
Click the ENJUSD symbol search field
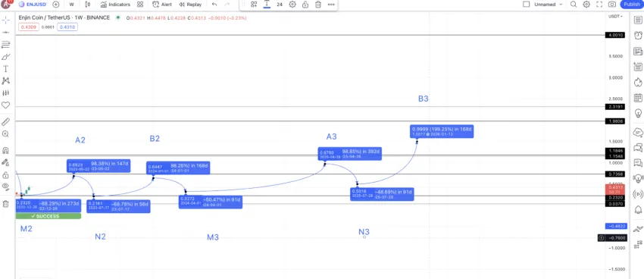tap(33, 5)
